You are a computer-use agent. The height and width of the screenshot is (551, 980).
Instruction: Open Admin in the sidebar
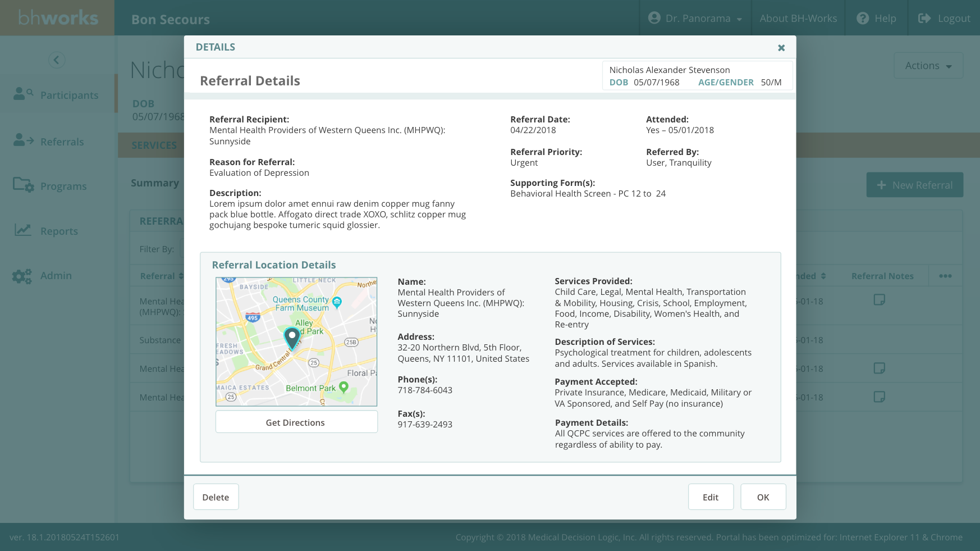[x=57, y=275]
